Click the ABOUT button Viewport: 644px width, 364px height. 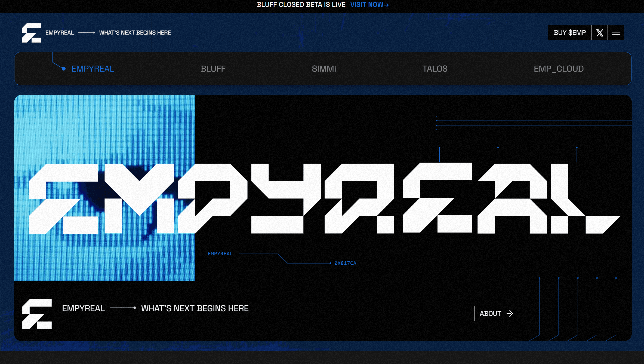click(x=496, y=313)
